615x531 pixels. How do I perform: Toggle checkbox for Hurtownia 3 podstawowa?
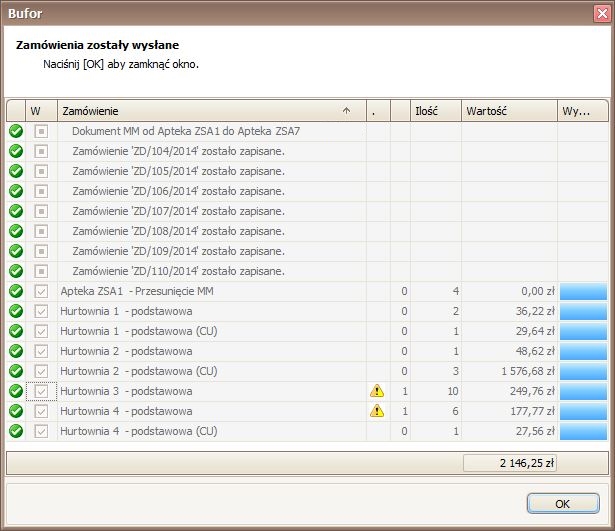coord(41,391)
